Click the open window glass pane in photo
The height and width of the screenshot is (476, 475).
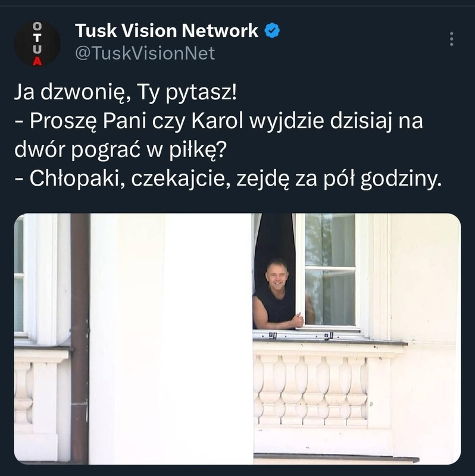pos(330,270)
